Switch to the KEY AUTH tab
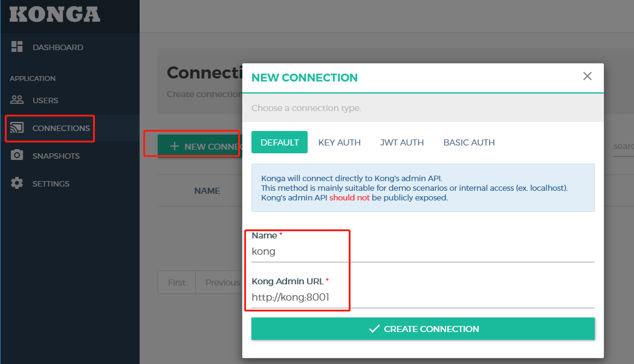This screenshot has height=364, width=634. 339,142
